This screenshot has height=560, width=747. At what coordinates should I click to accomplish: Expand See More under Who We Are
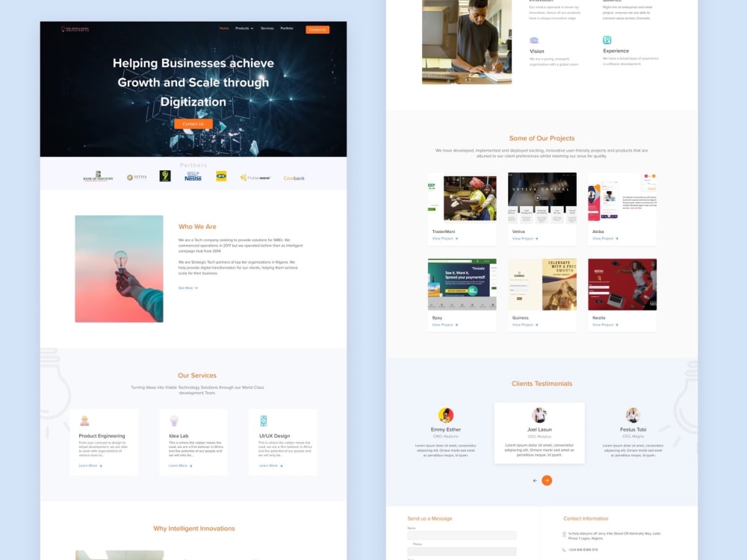click(x=188, y=287)
